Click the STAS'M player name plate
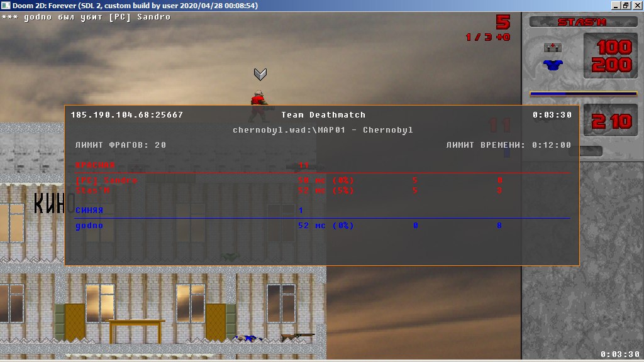 pyautogui.click(x=583, y=22)
